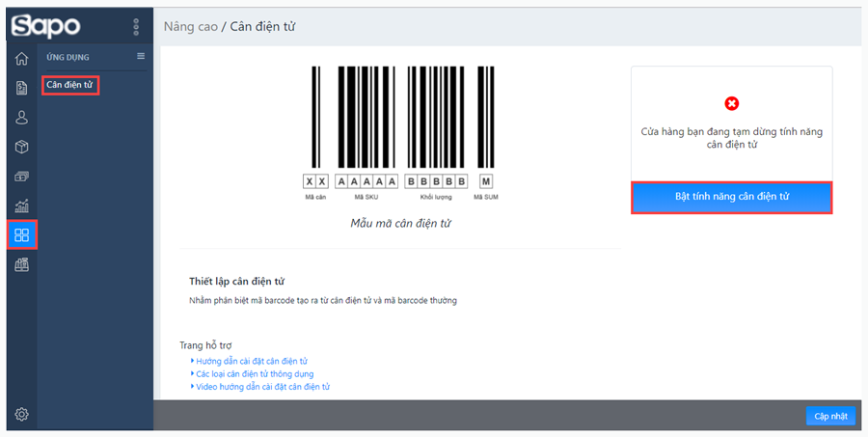Click the Khối lượng barcode label
Image resolution: width=868 pixels, height=437 pixels.
point(436,197)
